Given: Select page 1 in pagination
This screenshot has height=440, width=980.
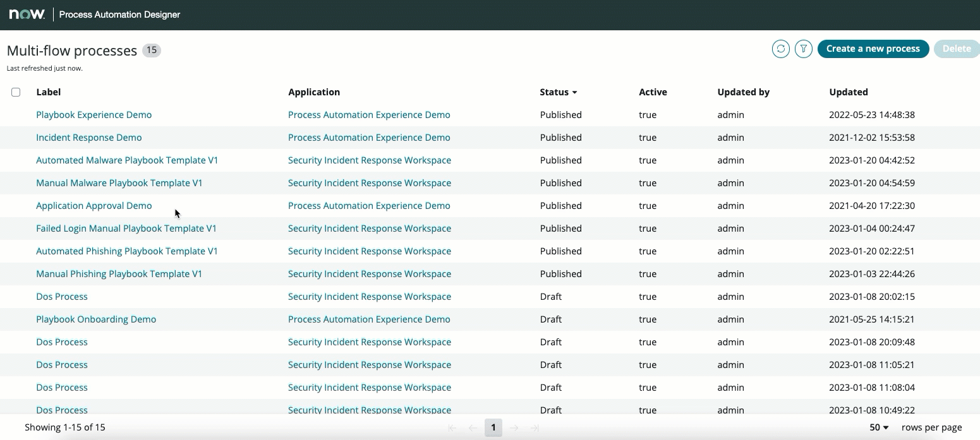Looking at the screenshot, I should pos(493,428).
